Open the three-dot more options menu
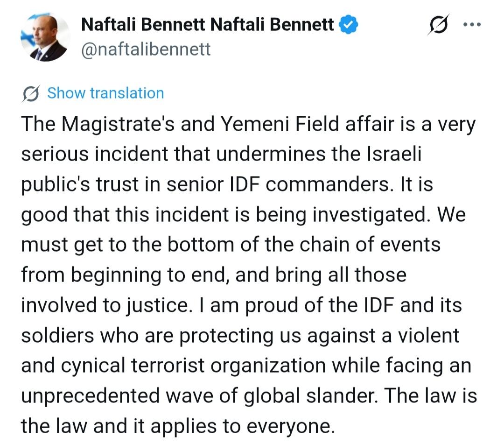The width and height of the screenshot is (504, 444). click(472, 24)
